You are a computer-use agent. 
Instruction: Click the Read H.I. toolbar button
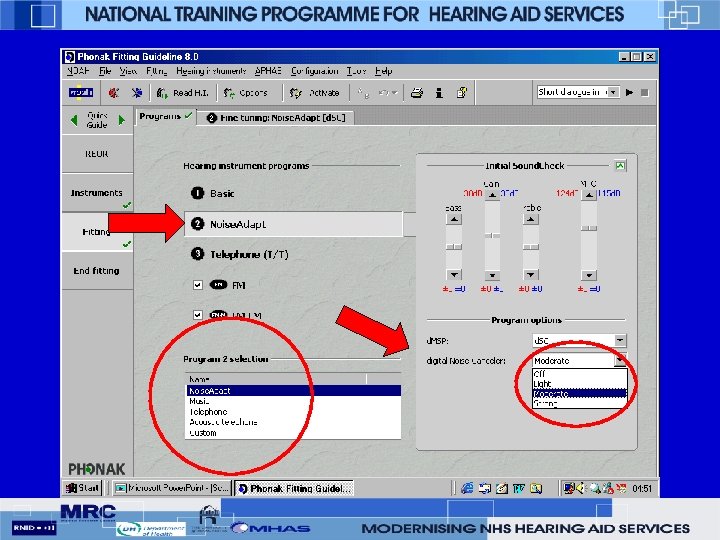pos(182,93)
